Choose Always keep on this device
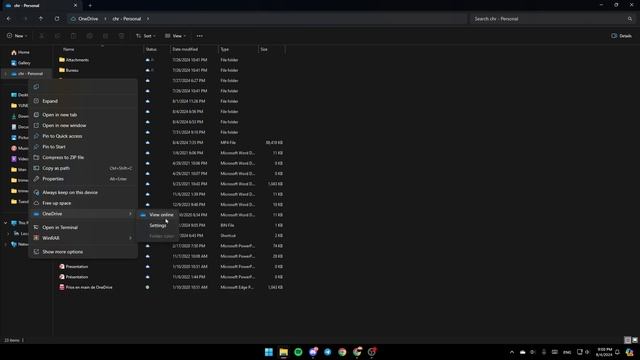The width and height of the screenshot is (640, 360). pyautogui.click(x=83, y=192)
